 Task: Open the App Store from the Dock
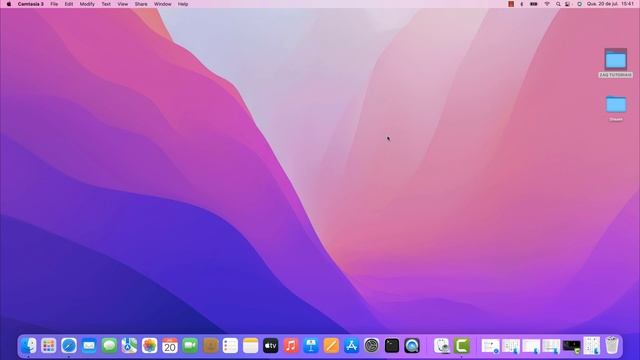(x=351, y=346)
